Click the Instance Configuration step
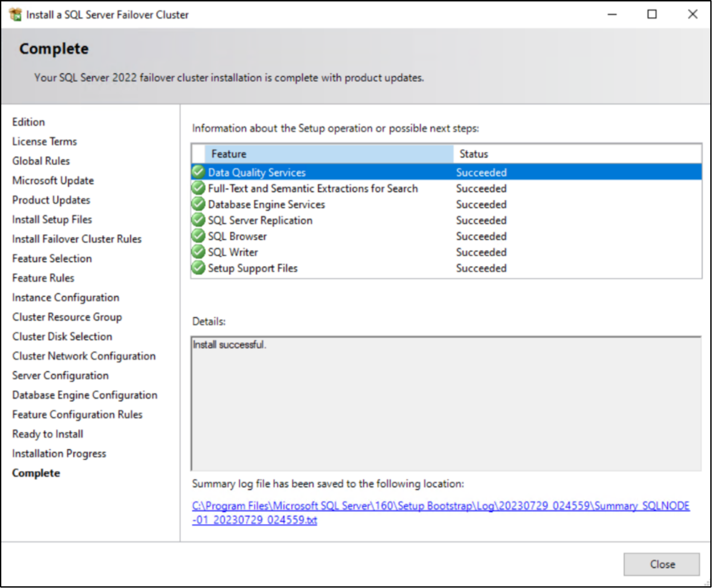The width and height of the screenshot is (712, 588). (66, 297)
